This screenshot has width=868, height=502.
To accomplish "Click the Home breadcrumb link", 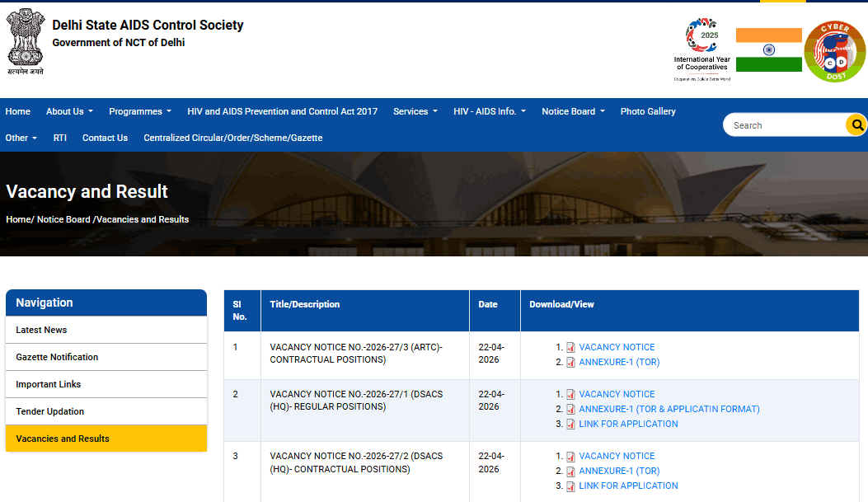I will (x=16, y=219).
